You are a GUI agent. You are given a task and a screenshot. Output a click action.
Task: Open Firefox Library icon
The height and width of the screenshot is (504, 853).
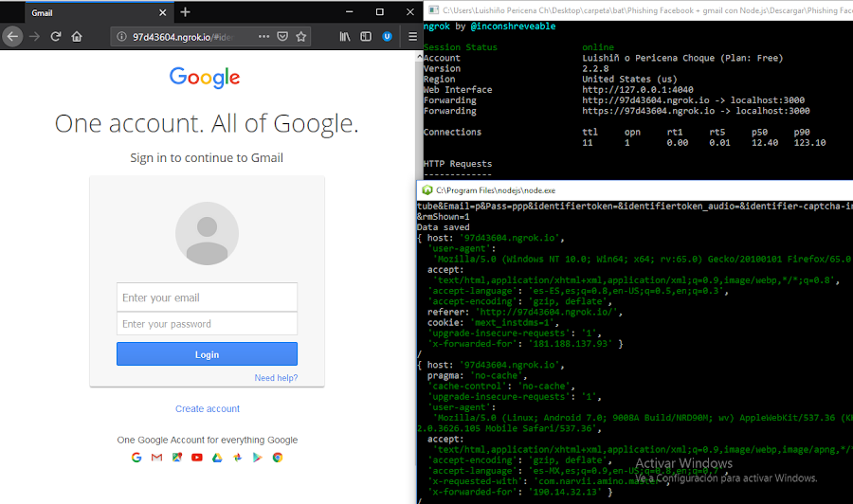[345, 36]
